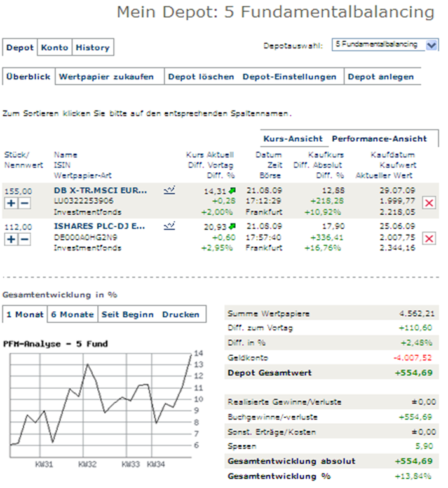The height and width of the screenshot is (488, 448).
Task: Sort by Diff. Vortag column header
Action: [x=211, y=165]
